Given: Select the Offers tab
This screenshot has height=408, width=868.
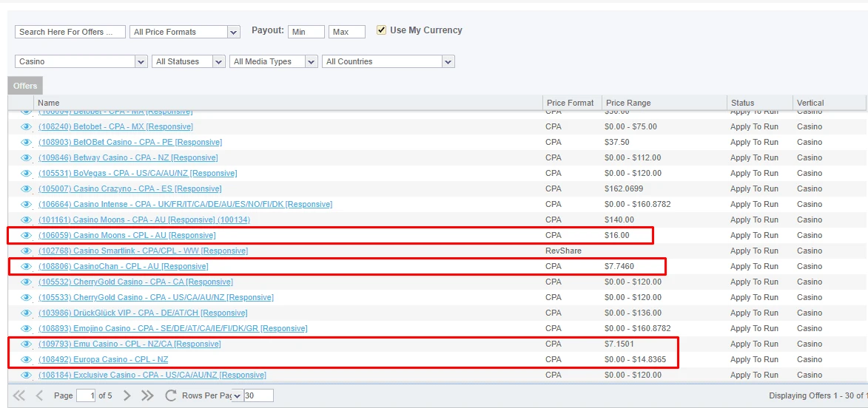Looking at the screenshot, I should point(25,86).
